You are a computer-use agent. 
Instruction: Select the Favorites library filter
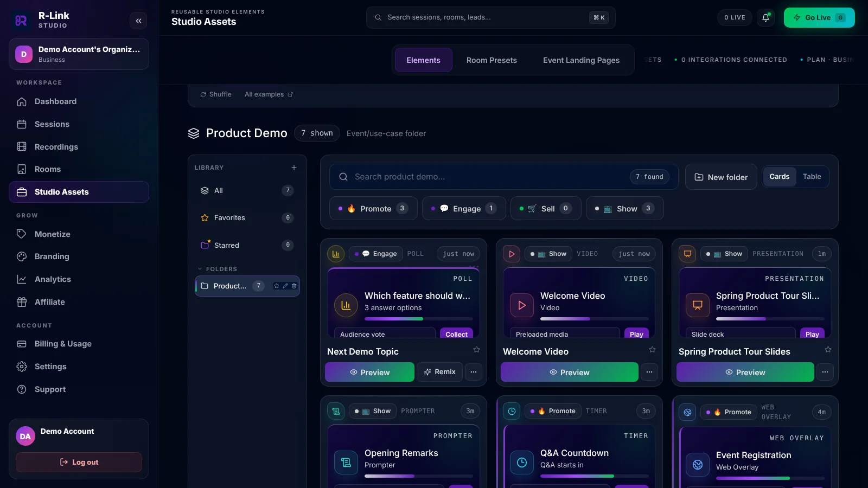[247, 217]
